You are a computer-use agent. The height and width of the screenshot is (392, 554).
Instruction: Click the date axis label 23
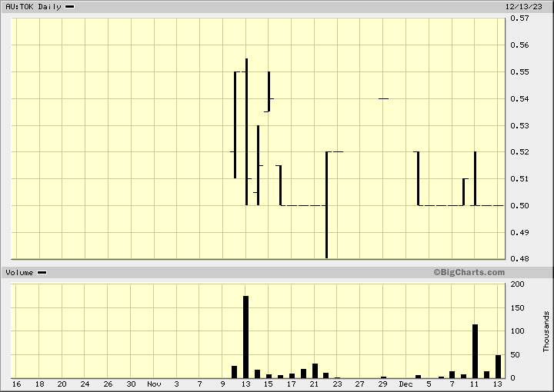[x=337, y=384]
